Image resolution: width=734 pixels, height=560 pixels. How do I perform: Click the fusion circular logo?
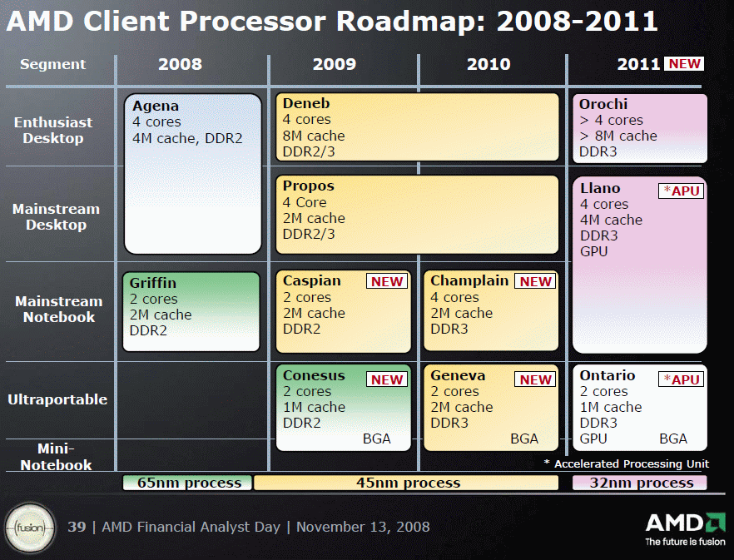31,528
